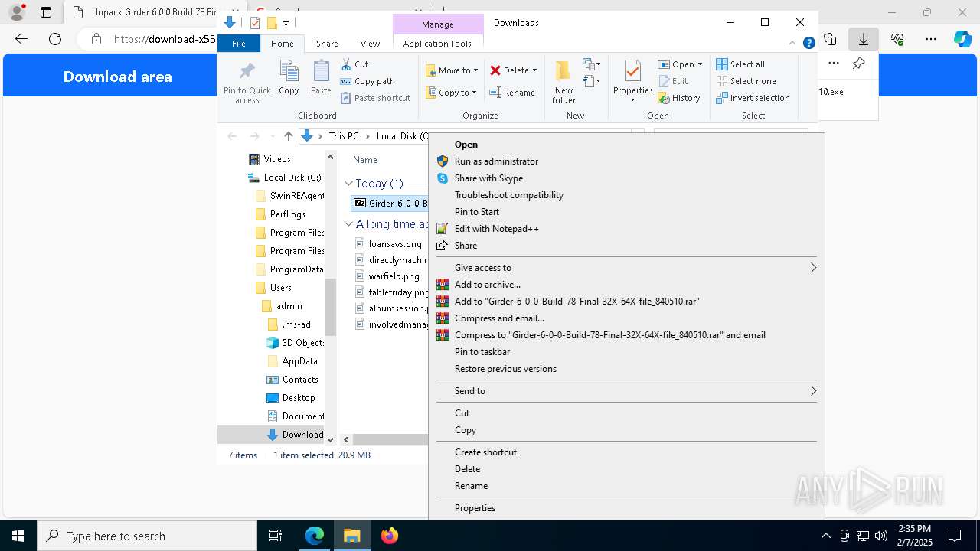Screen dimensions: 980x551
Task: Click the Name column header
Action: click(x=365, y=160)
